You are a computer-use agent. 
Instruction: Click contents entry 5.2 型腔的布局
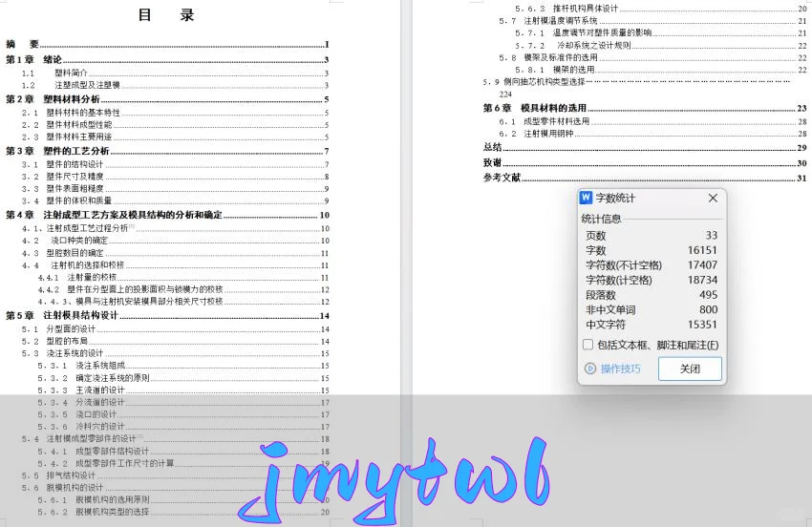tap(175, 341)
